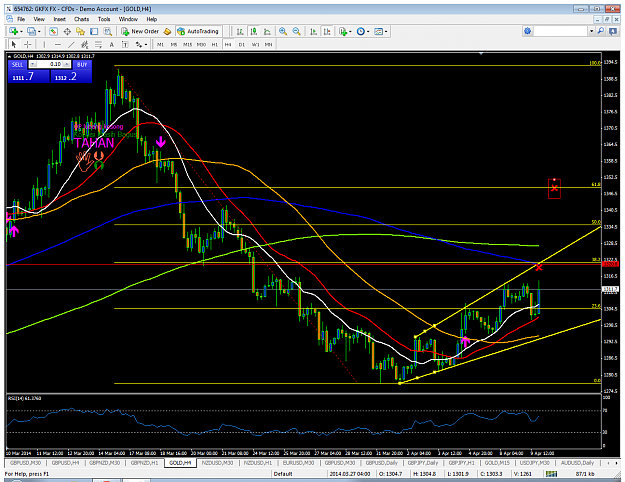Expand the search box dropdown arrow
This screenshot has height=482, width=625.
click(x=592, y=31)
